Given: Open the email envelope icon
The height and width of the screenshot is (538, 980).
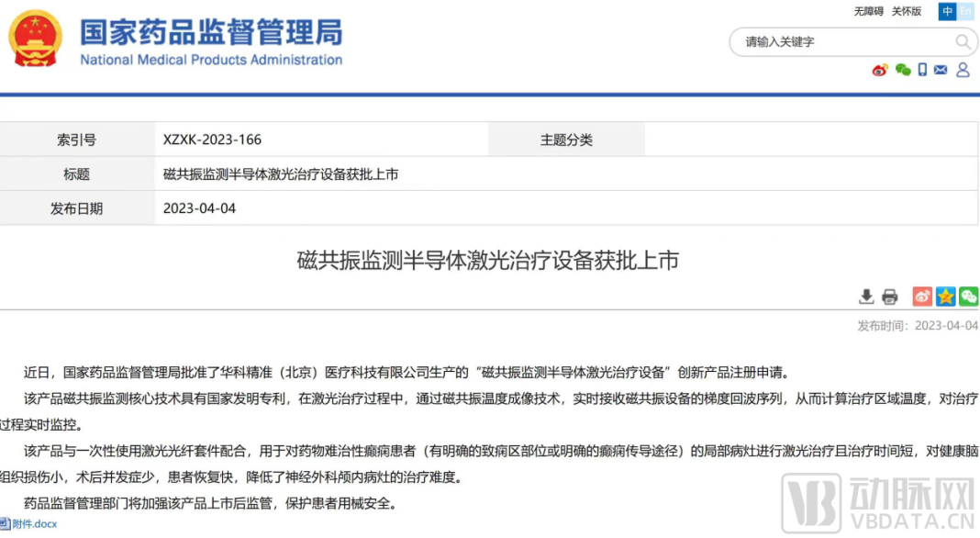Looking at the screenshot, I should tap(941, 70).
